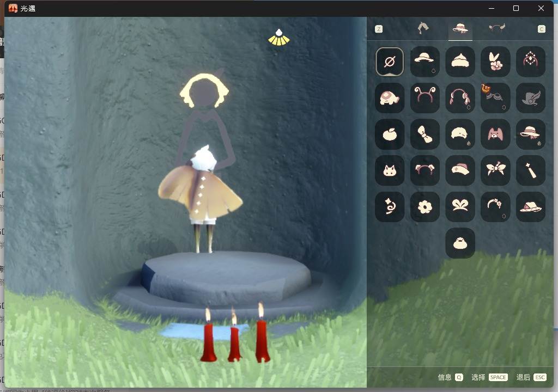Click 信息 Q info button
The width and height of the screenshot is (558, 392).
(x=451, y=377)
